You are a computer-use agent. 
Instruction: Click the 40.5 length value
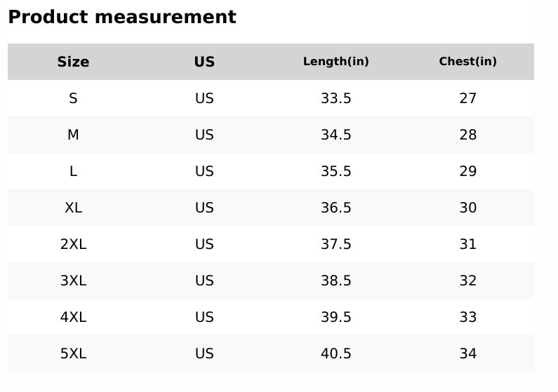[336, 353]
